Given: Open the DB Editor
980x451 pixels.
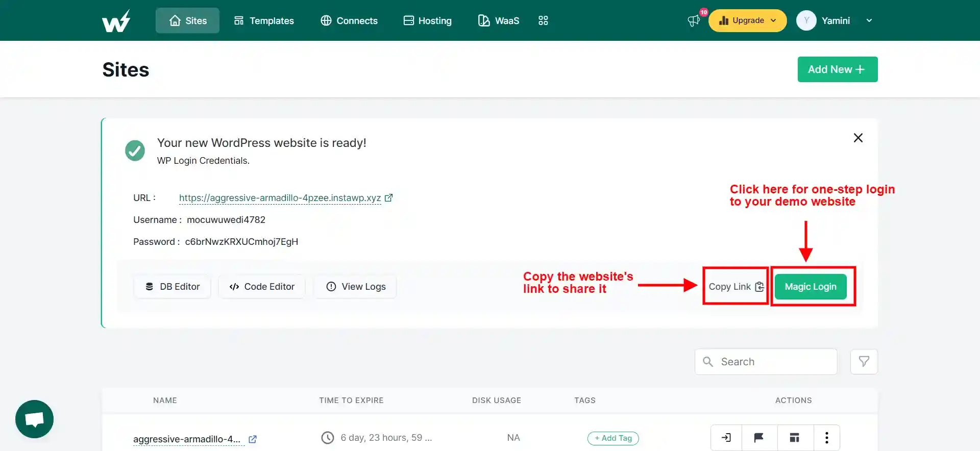Looking at the screenshot, I should coord(172,287).
